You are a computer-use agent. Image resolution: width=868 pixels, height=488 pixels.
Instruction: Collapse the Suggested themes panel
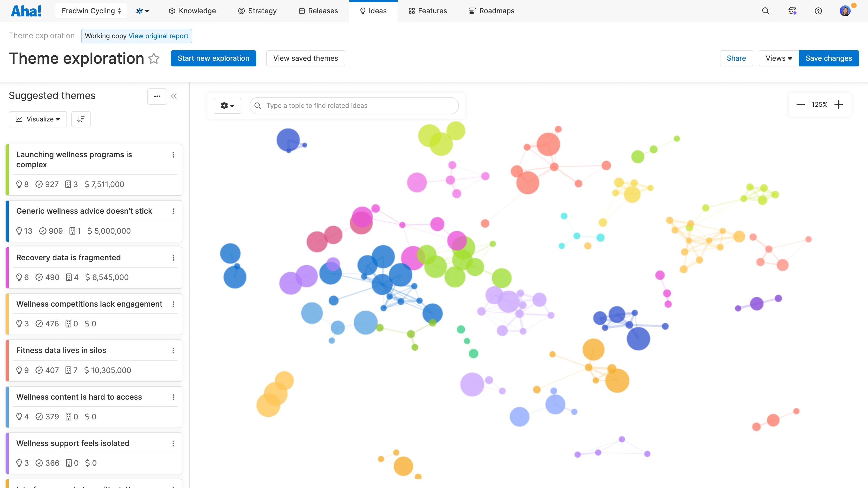pos(174,96)
